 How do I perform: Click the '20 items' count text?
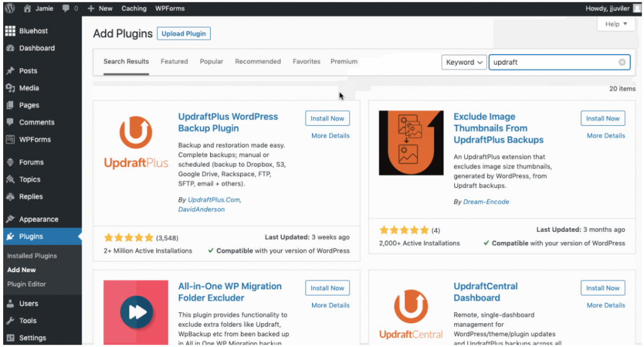pos(622,89)
